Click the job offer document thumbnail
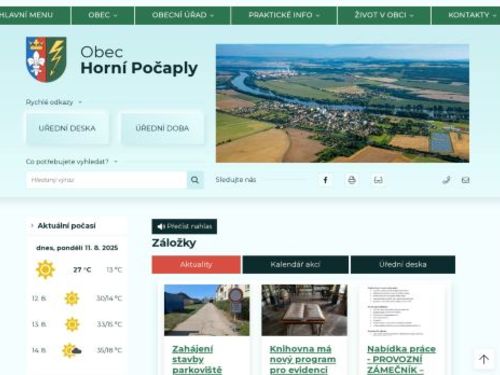The width and height of the screenshot is (500, 375). (x=402, y=310)
